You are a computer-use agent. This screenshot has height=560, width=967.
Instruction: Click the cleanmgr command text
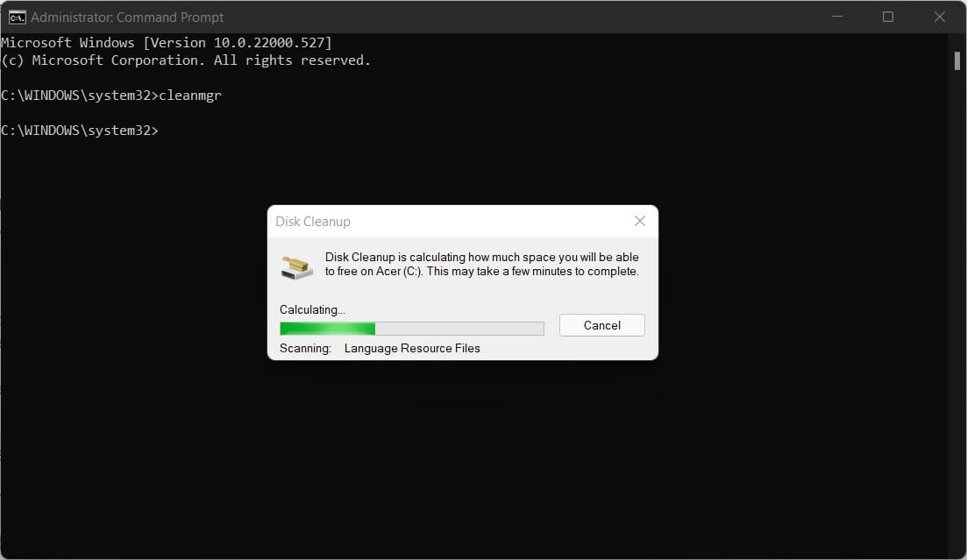(190, 96)
